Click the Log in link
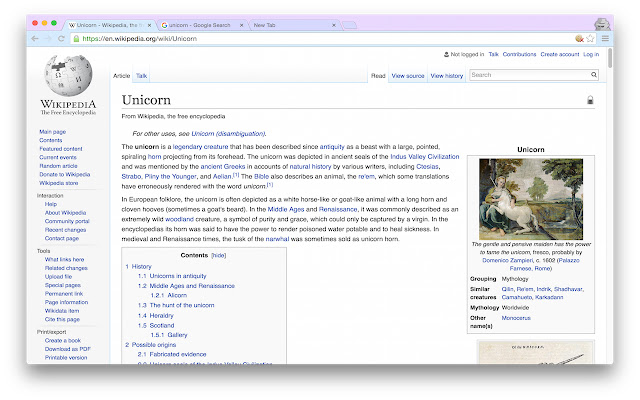 (x=591, y=54)
